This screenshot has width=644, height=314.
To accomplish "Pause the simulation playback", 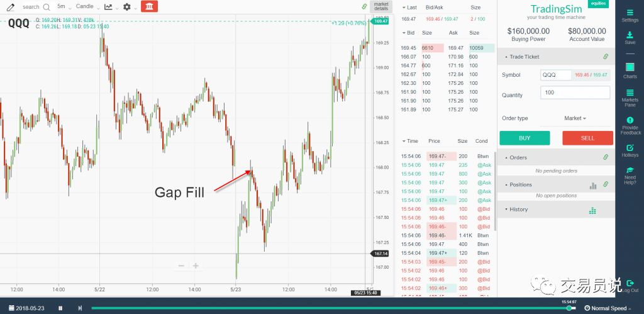I will pos(60,308).
